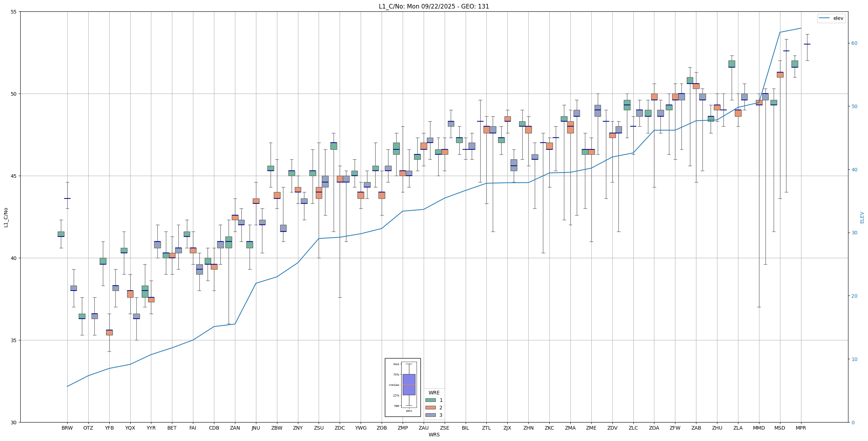
Task: Click the blue-gray WRE 3 legend swatch
Action: click(430, 415)
